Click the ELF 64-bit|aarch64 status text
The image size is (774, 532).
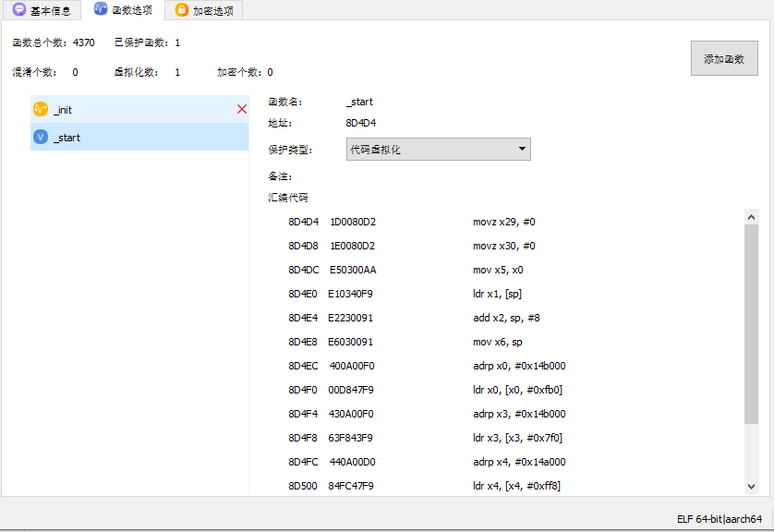pyautogui.click(x=720, y=519)
